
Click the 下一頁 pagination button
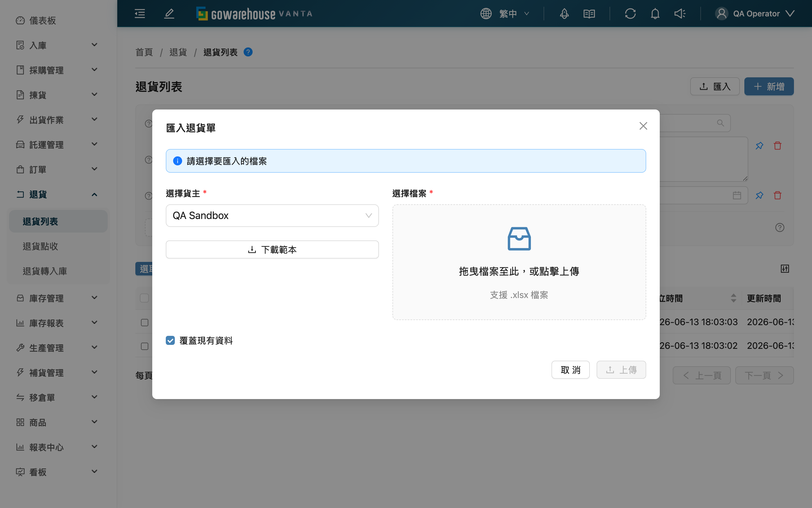click(x=764, y=375)
